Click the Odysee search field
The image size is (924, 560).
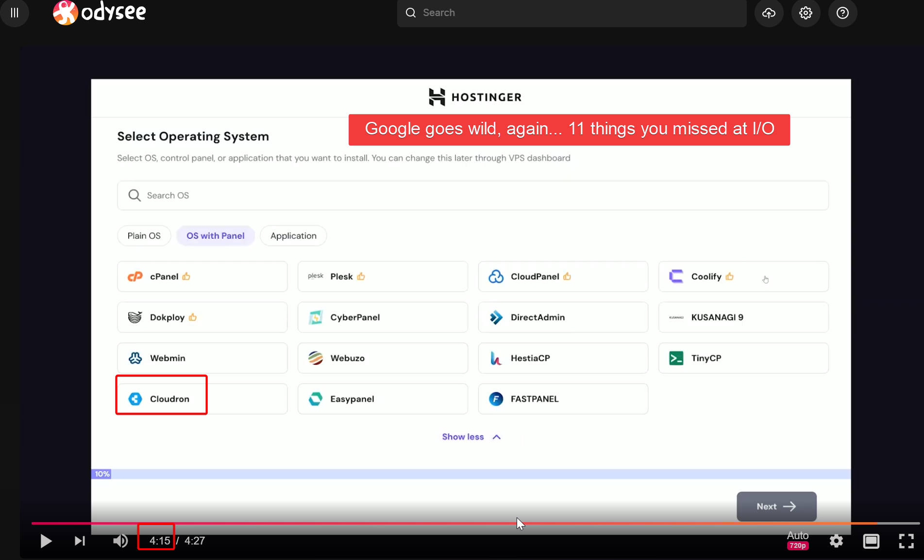tap(571, 13)
